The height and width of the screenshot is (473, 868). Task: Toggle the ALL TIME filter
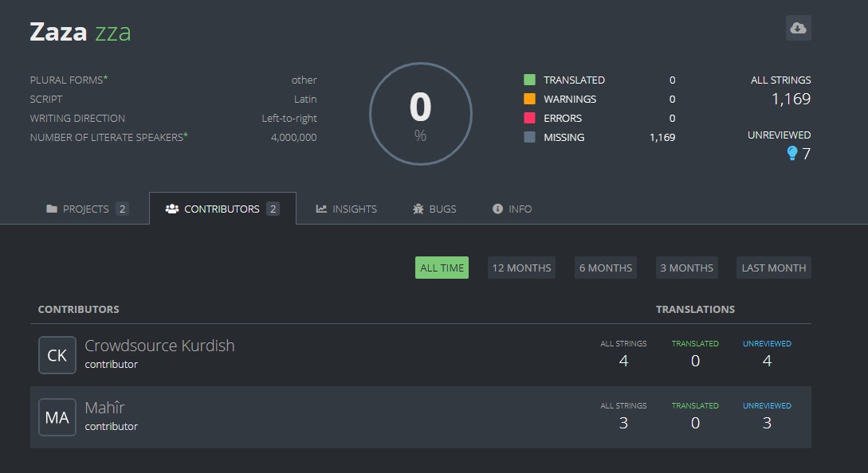pos(441,267)
